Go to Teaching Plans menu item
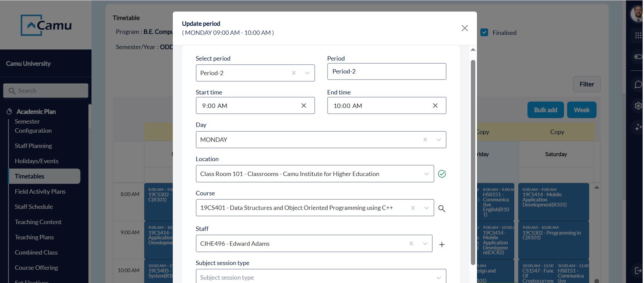 click(x=34, y=237)
